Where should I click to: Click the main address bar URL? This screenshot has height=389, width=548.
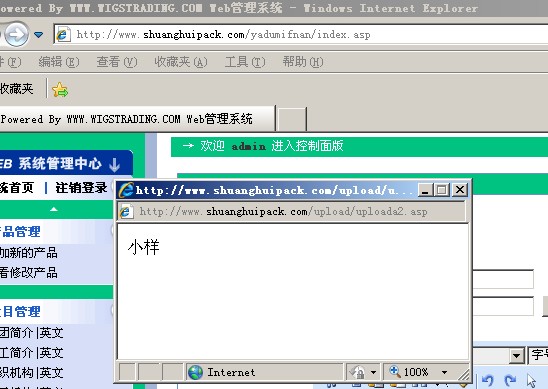(x=223, y=35)
